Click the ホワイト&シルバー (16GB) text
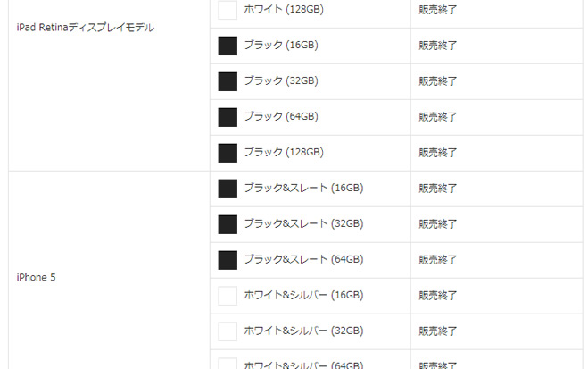This screenshot has width=588, height=369. [303, 295]
